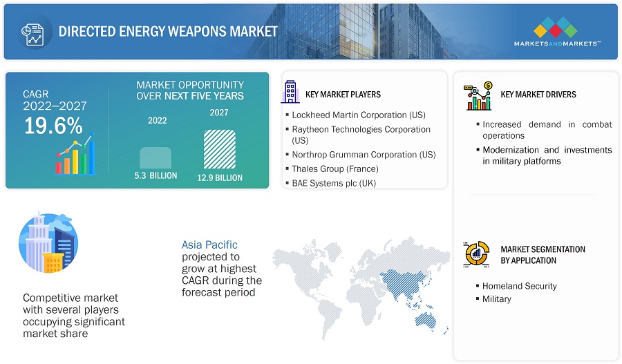The image size is (622, 364).
Task: Click Market Opportunity Over Next Five Years heading
Action: click(190, 90)
